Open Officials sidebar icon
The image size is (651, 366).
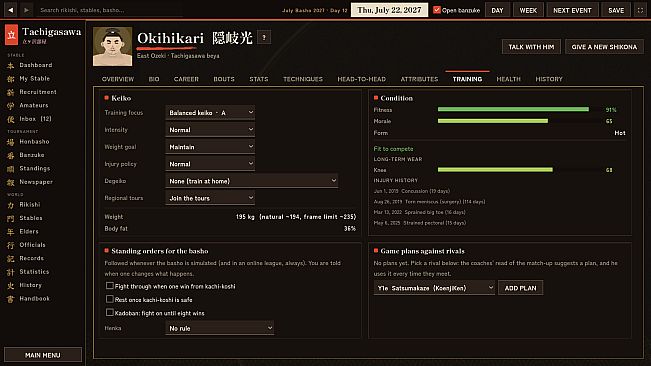click(x=10, y=245)
